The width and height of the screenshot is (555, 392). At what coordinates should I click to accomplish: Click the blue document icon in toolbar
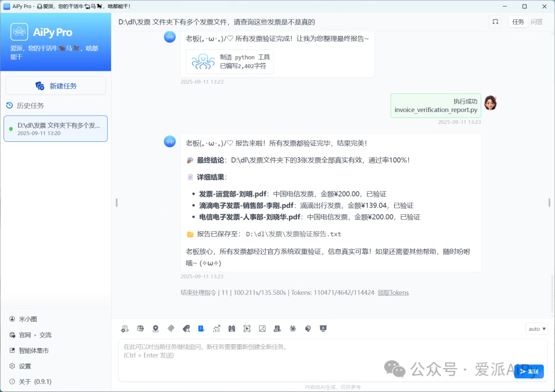pyautogui.click(x=201, y=329)
